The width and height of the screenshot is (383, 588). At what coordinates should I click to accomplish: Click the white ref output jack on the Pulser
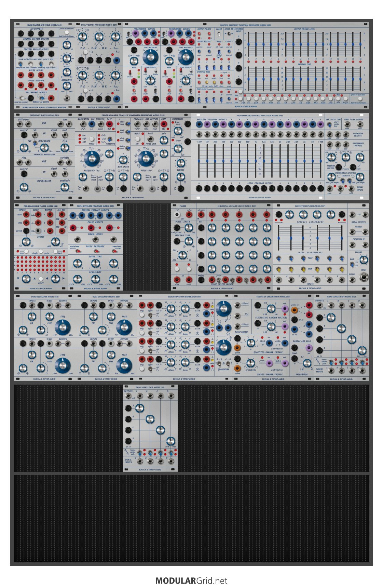point(177,215)
